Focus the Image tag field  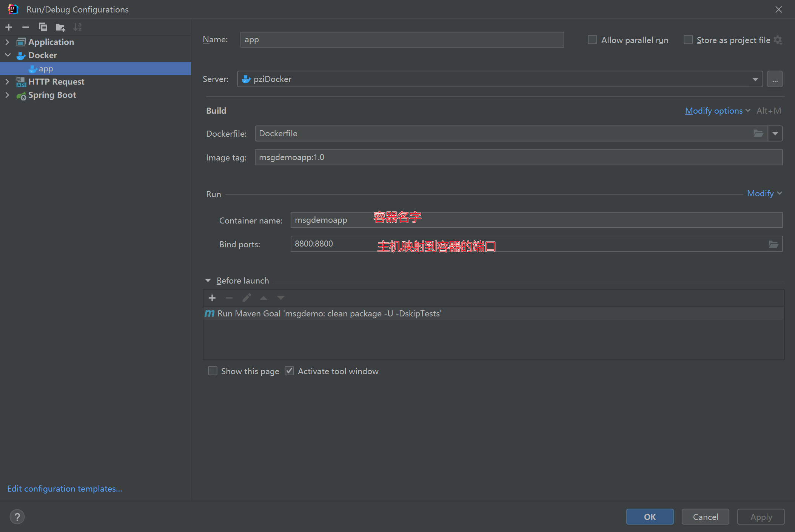519,157
